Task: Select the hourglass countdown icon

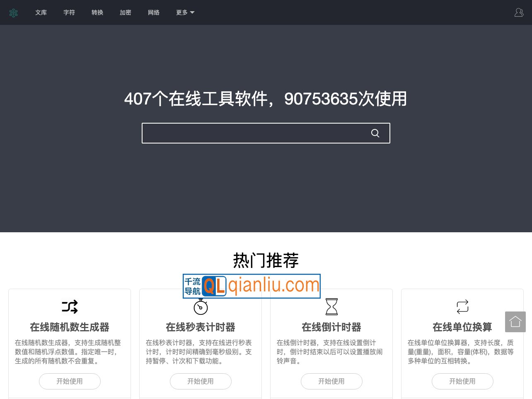Action: [x=331, y=307]
